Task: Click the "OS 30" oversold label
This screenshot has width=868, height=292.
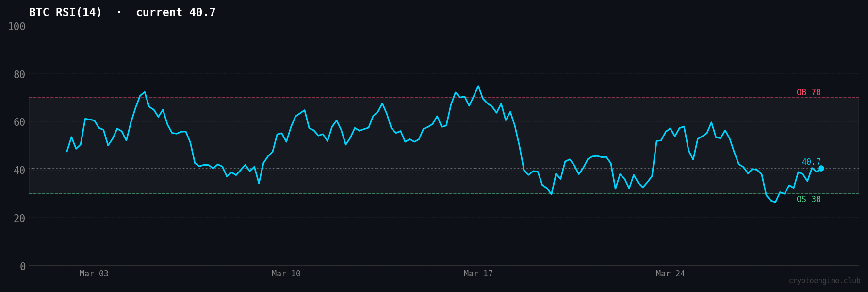Action: (808, 199)
